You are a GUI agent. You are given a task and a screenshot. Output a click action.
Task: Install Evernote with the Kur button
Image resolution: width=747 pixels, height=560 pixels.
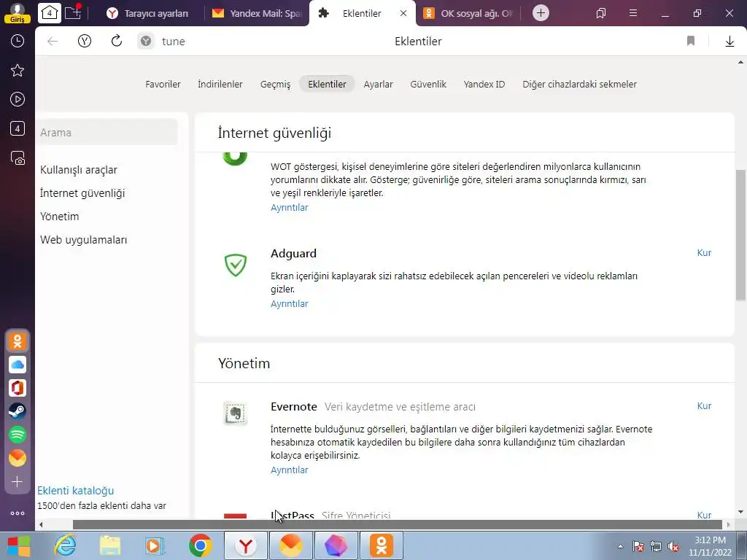pos(704,406)
